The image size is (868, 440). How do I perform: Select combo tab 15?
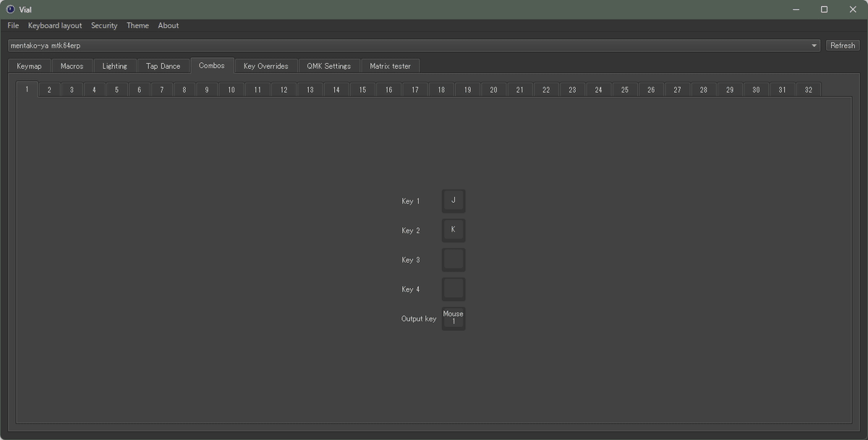point(362,90)
